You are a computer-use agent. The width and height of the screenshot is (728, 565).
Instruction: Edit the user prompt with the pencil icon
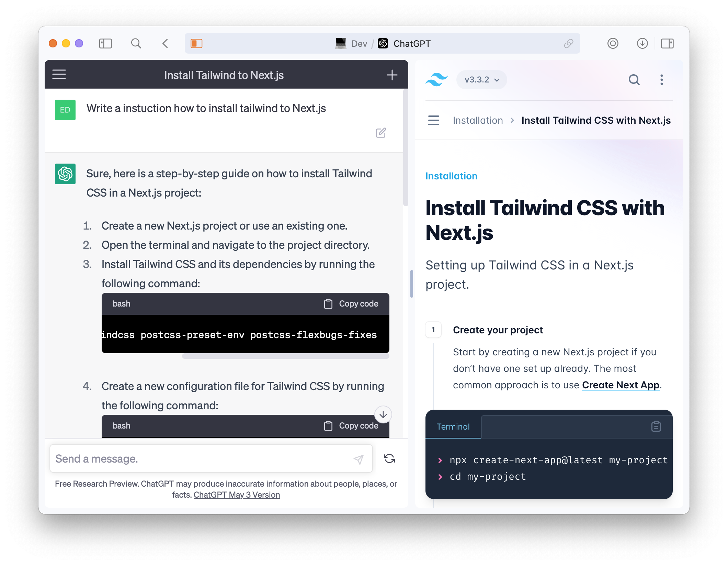(x=381, y=133)
